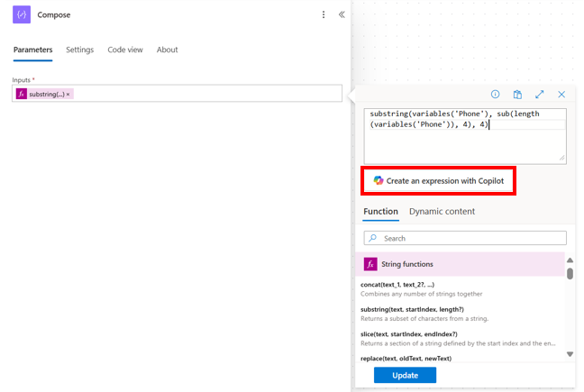The width and height of the screenshot is (584, 392).
Task: Insert the replace(text, oldText, newText) function
Action: click(406, 359)
